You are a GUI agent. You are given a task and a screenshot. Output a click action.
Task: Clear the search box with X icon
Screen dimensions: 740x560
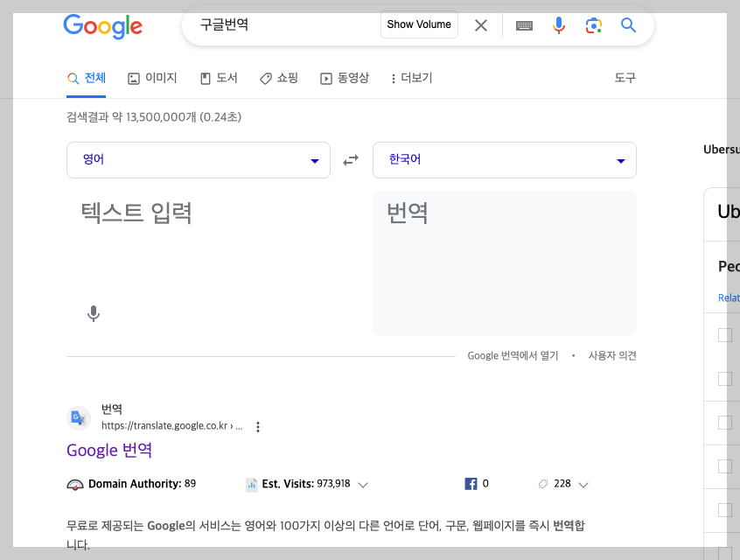(x=481, y=25)
